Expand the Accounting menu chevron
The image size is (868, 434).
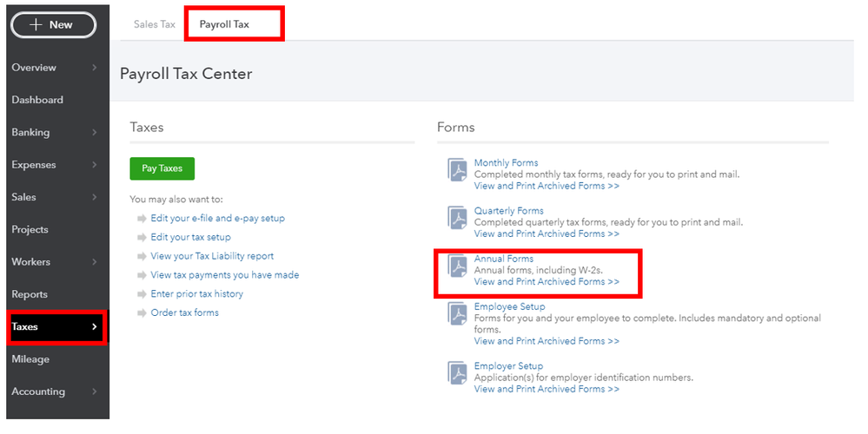click(94, 391)
